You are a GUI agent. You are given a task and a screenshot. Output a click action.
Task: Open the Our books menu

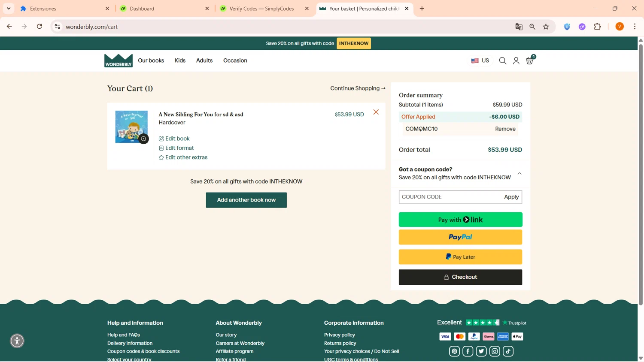151,60
